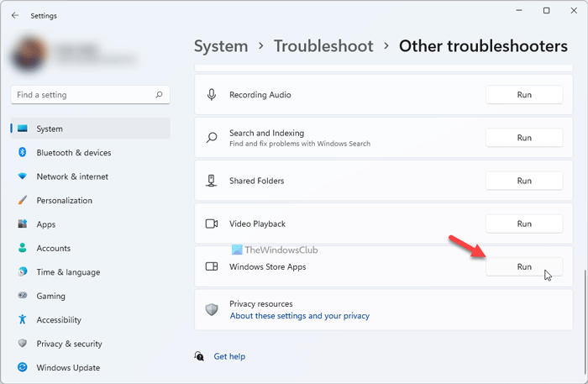This screenshot has width=588, height=384.
Task: Open Personalization from the sidebar
Action: [64, 201]
